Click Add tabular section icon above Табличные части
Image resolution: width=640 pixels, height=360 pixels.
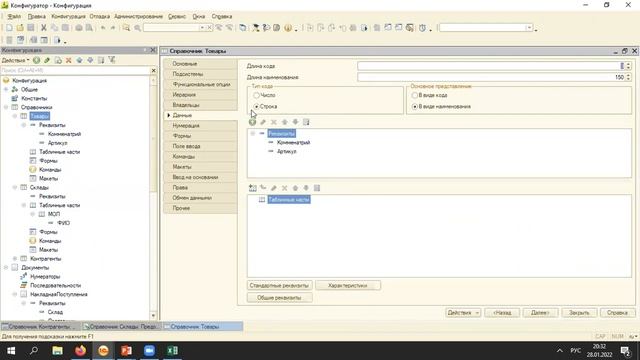click(253, 188)
